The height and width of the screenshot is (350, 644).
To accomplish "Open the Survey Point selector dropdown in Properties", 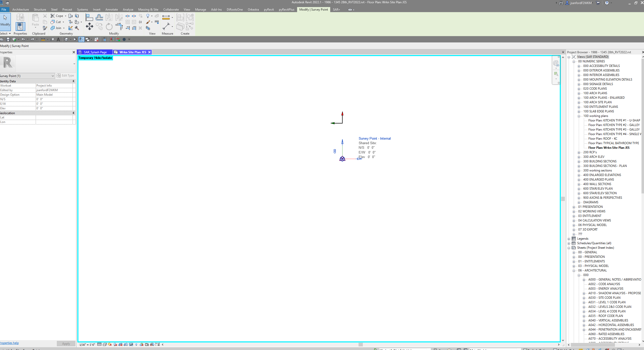I will (53, 76).
